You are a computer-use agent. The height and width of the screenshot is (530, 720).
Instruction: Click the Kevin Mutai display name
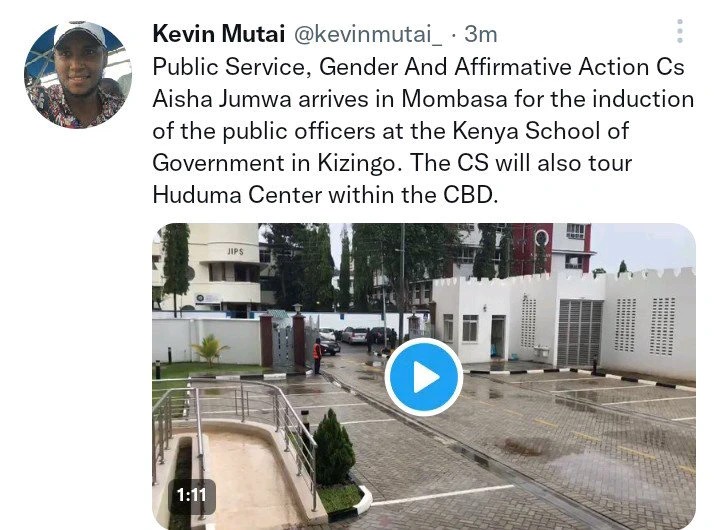219,34
